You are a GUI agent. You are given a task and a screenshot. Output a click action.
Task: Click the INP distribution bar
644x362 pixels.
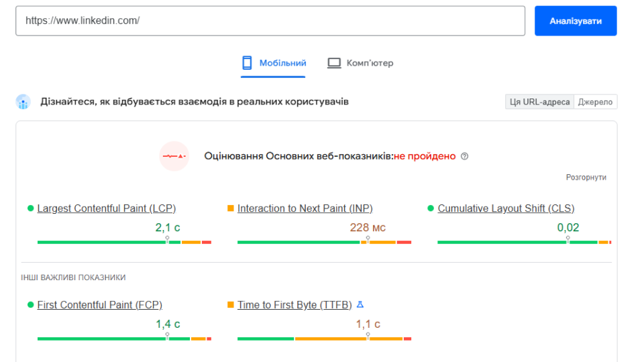point(325,242)
